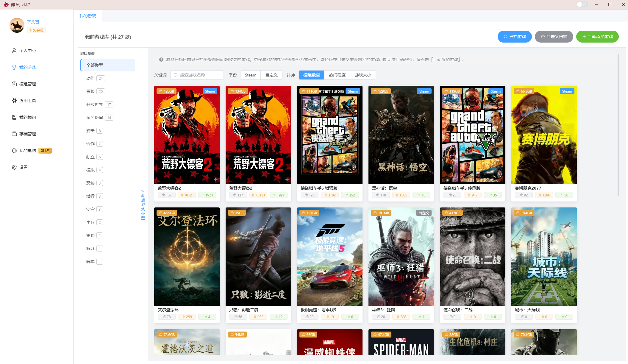This screenshot has height=364, width=628.
Task: Click download count 30 under 赛博朋克2077
Action: click(564, 195)
